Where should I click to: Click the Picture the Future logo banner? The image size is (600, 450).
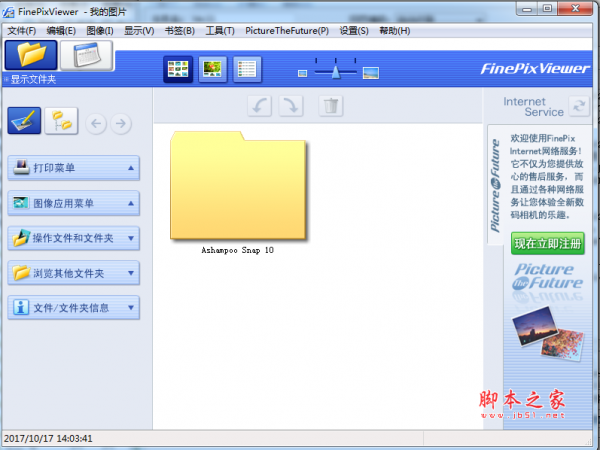(x=547, y=276)
